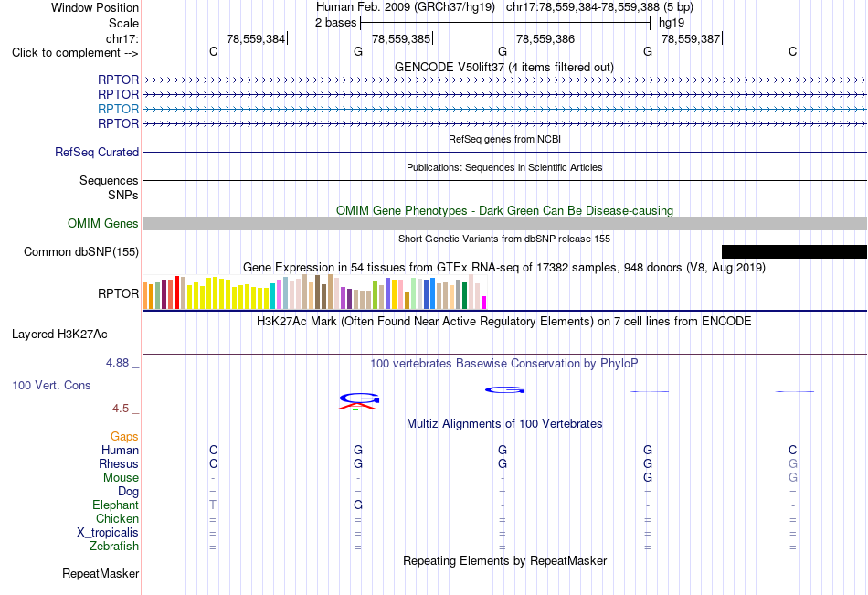The width and height of the screenshot is (868, 595).
Task: Click the Scale label
Action: tap(123, 23)
